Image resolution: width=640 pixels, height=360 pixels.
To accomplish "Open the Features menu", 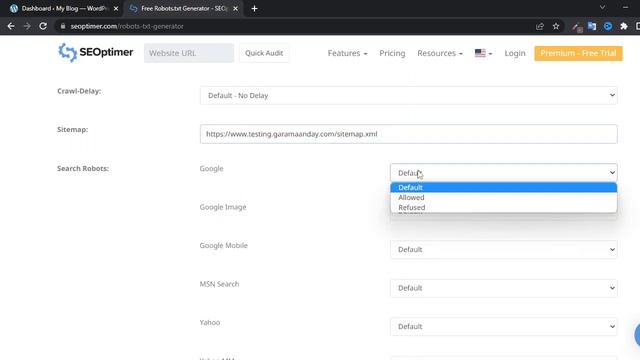I will (x=347, y=53).
